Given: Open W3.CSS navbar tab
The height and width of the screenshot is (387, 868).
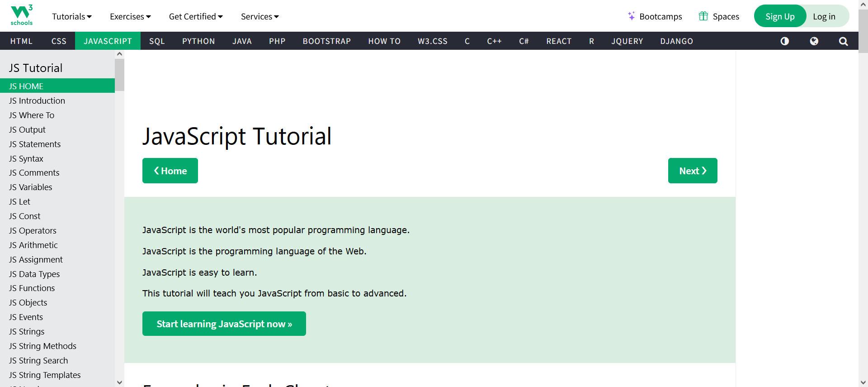Looking at the screenshot, I should coord(433,41).
